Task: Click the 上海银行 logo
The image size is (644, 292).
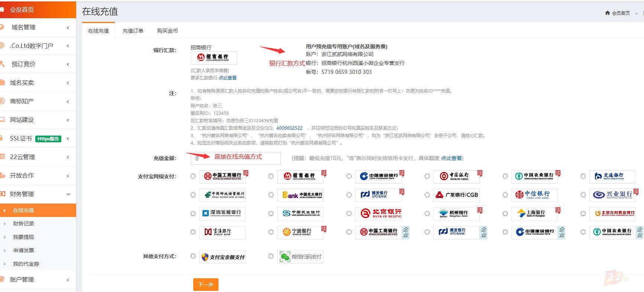Action: [534, 214]
